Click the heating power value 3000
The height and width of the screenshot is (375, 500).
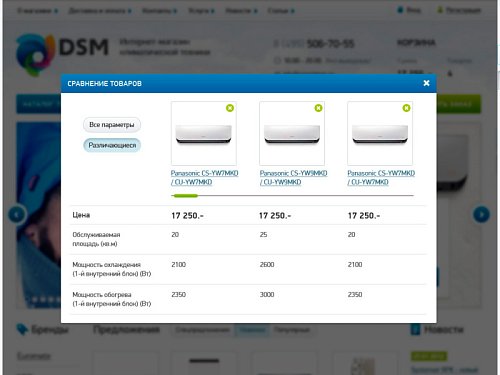[x=267, y=295]
